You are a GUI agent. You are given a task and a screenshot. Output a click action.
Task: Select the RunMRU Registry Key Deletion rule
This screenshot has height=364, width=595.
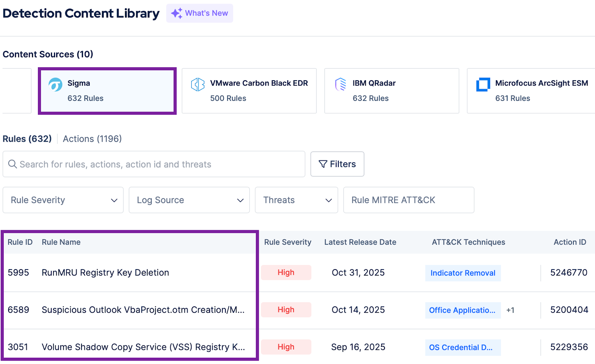(x=105, y=273)
